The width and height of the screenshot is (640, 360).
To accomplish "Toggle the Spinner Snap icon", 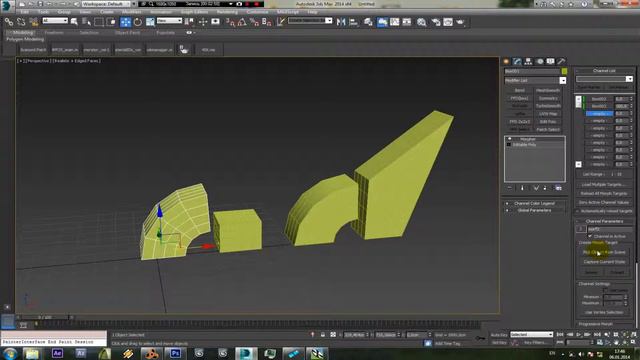I will pos(267,22).
